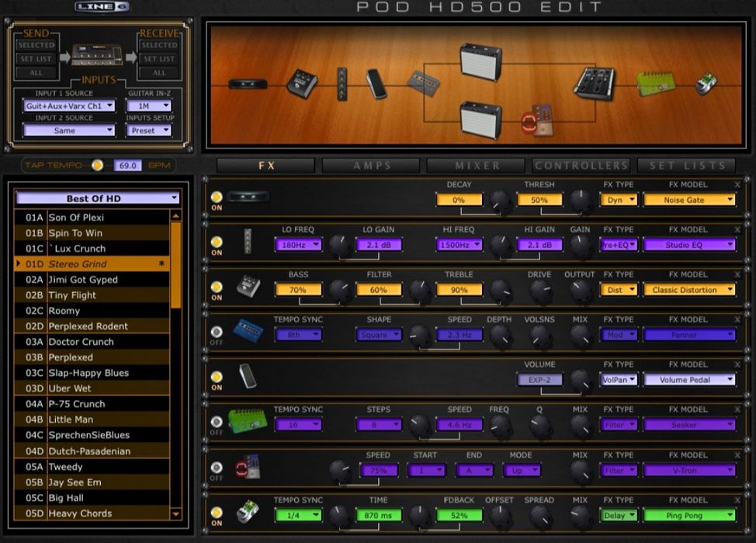Switch to the Mixer tab
756x543 pixels.
tap(477, 165)
